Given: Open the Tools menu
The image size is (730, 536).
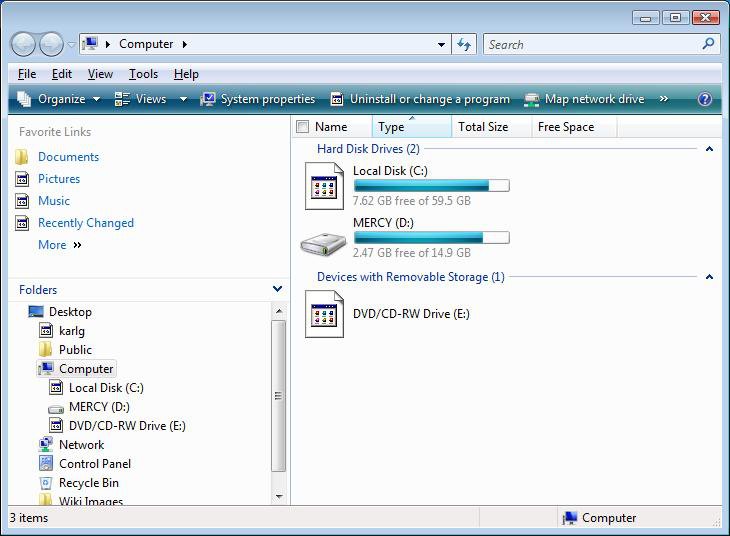Looking at the screenshot, I should [x=143, y=74].
